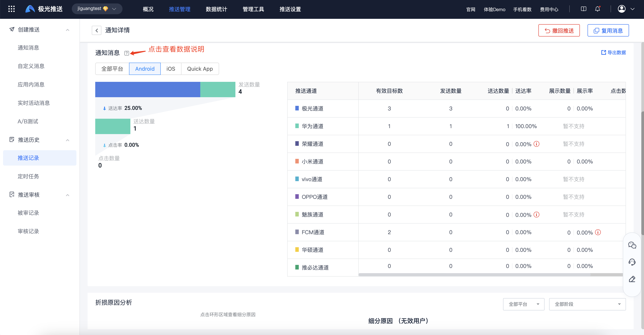Select 推送记录 in the sidebar
The width and height of the screenshot is (644, 335).
[x=40, y=158]
